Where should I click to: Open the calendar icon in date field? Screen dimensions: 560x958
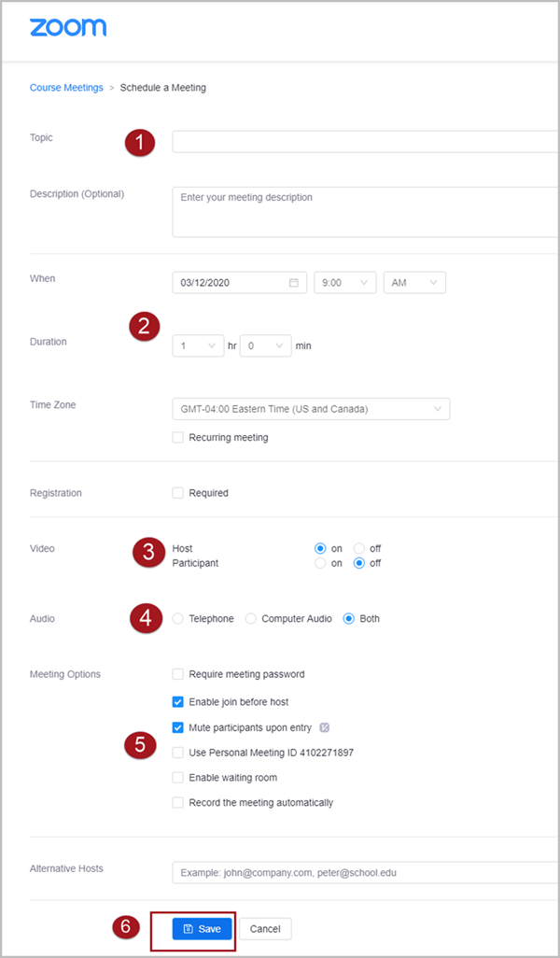point(294,283)
